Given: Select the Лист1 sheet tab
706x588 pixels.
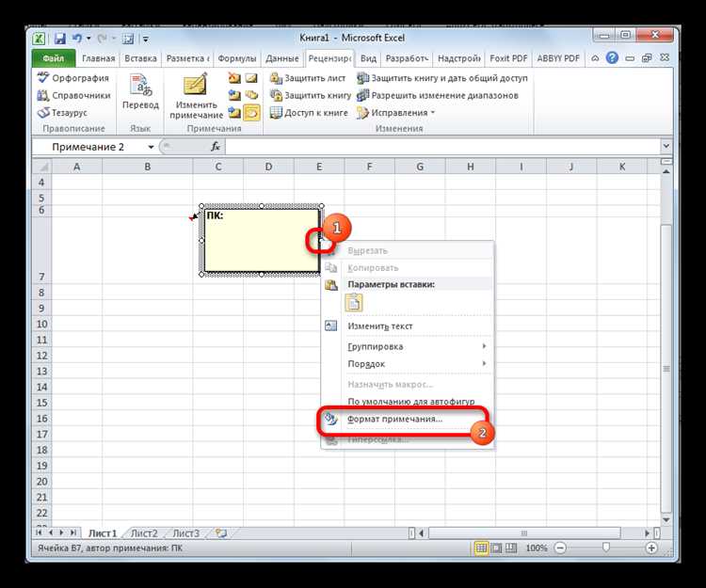Looking at the screenshot, I should click(x=103, y=533).
